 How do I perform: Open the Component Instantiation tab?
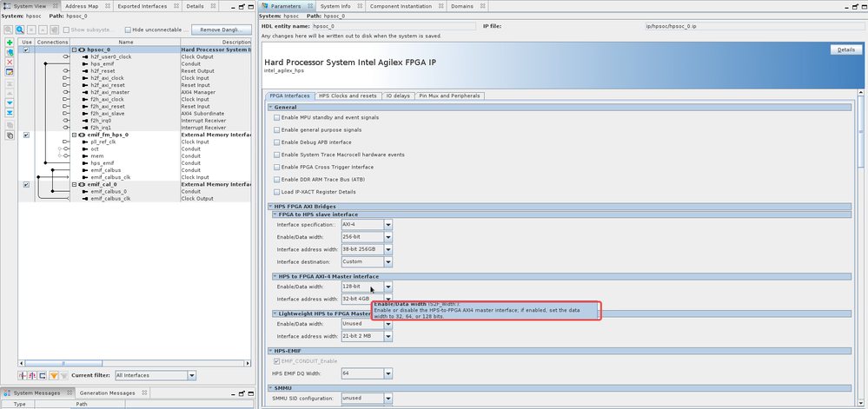[x=401, y=6]
